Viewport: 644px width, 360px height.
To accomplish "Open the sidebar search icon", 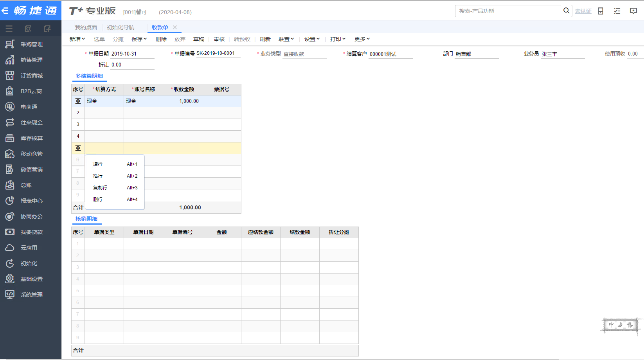I will click(28, 29).
